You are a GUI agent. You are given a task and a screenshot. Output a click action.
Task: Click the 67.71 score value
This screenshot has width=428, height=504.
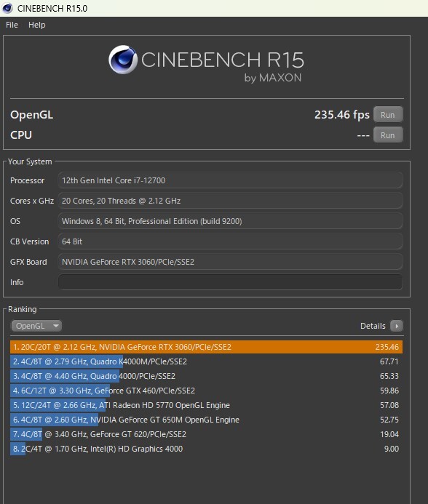pos(389,361)
